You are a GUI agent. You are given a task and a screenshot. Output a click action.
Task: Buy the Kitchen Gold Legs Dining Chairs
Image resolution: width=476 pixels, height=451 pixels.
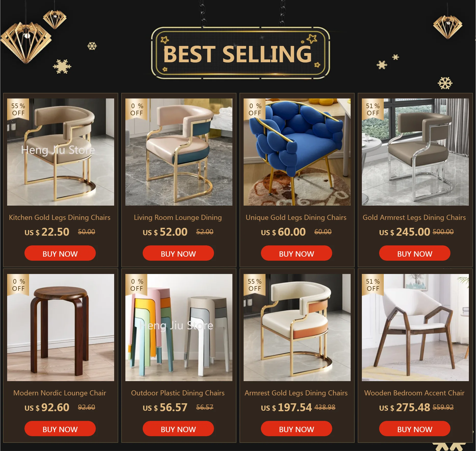60,253
